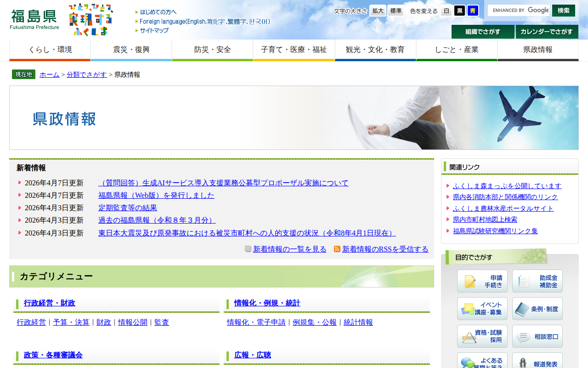Open 定期監査等の結果 news link

tap(128, 208)
